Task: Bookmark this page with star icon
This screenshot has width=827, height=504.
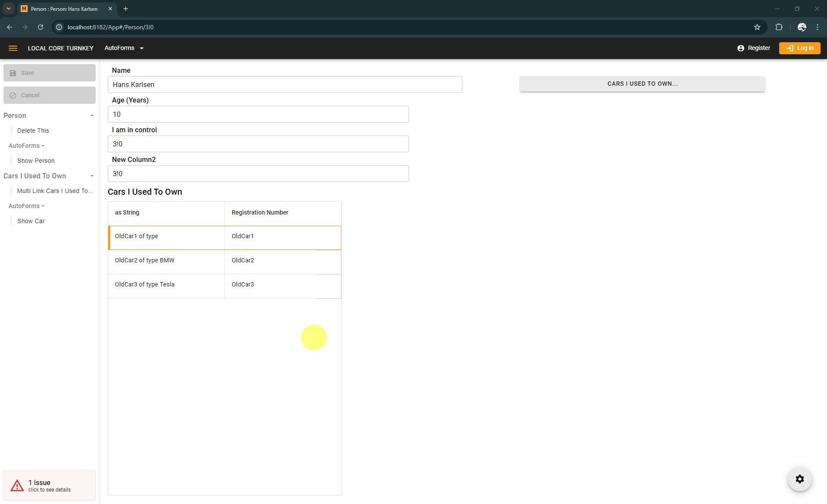Action: [x=757, y=27]
